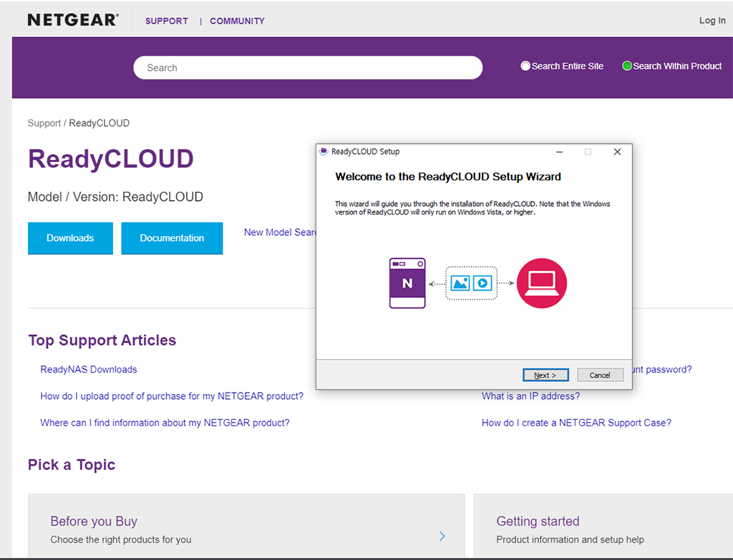Open the ReadyNAS Downloads article

88,370
